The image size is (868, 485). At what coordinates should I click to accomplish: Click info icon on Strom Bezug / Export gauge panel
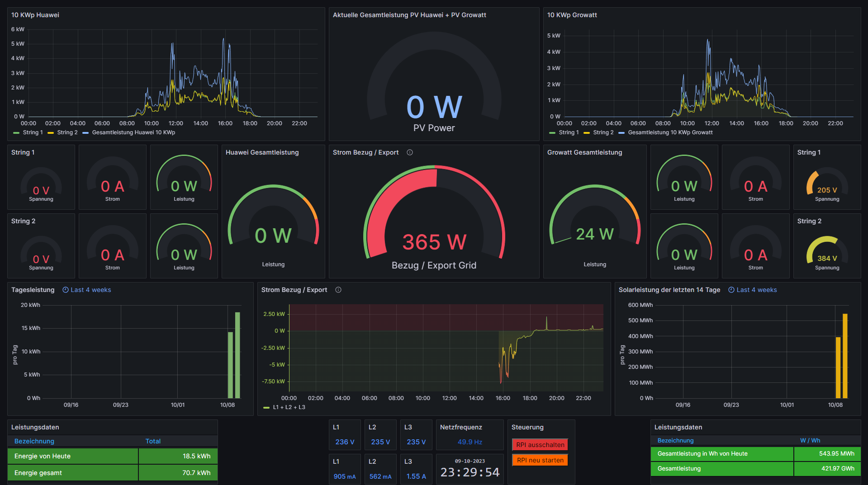coord(410,152)
